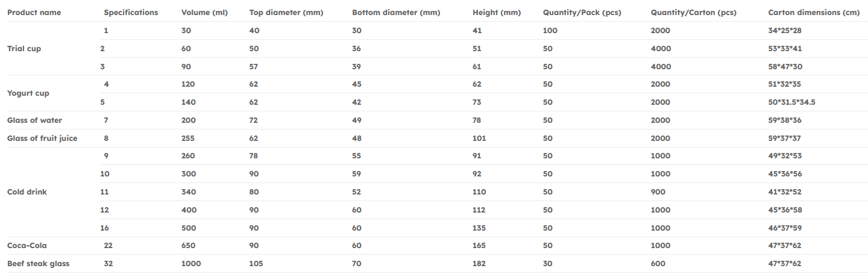Select the "Yogurt cup" product name cell
Screen dimensions: 868x277
click(28, 93)
